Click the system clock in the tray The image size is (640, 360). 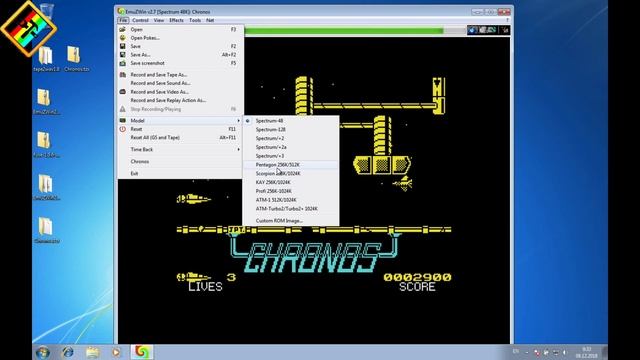[587, 352]
